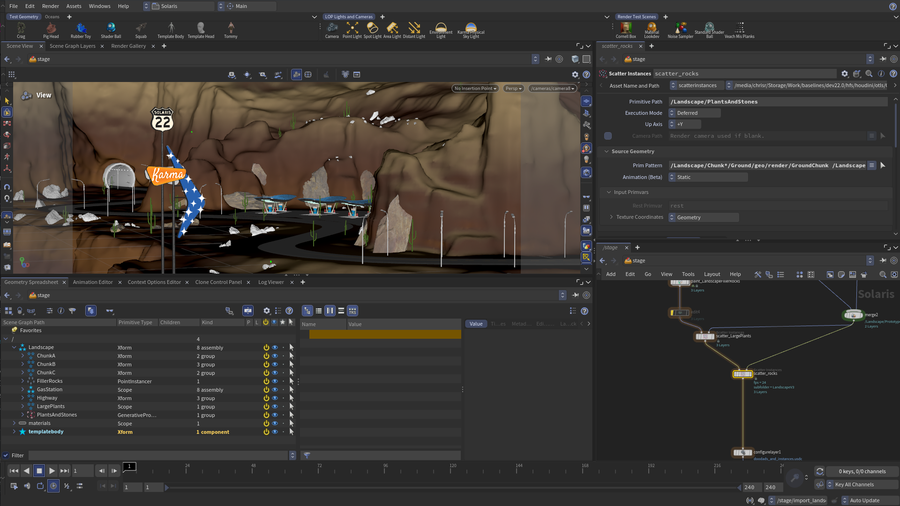The image size is (900, 506).
Task: Open the network editor Layout menu
Action: (712, 274)
